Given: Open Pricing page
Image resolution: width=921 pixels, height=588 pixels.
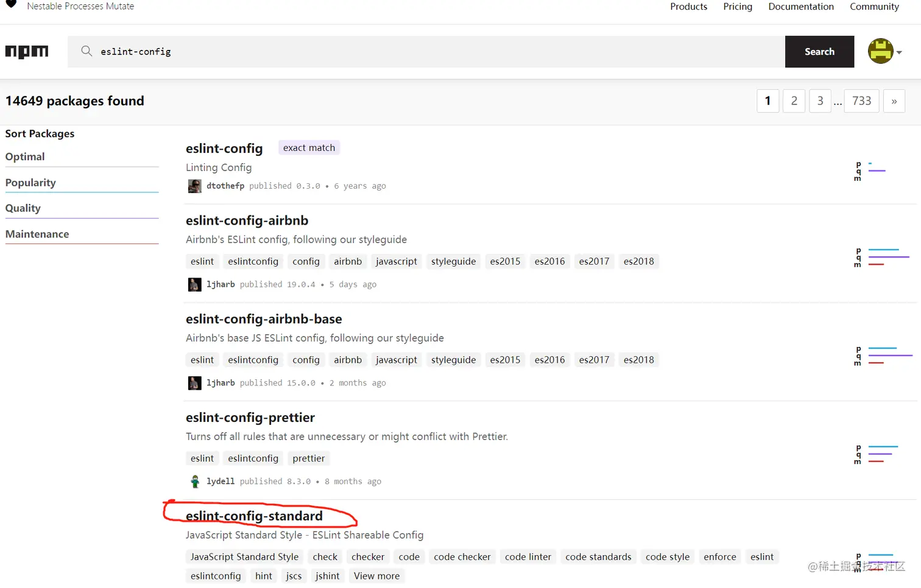Looking at the screenshot, I should [738, 7].
